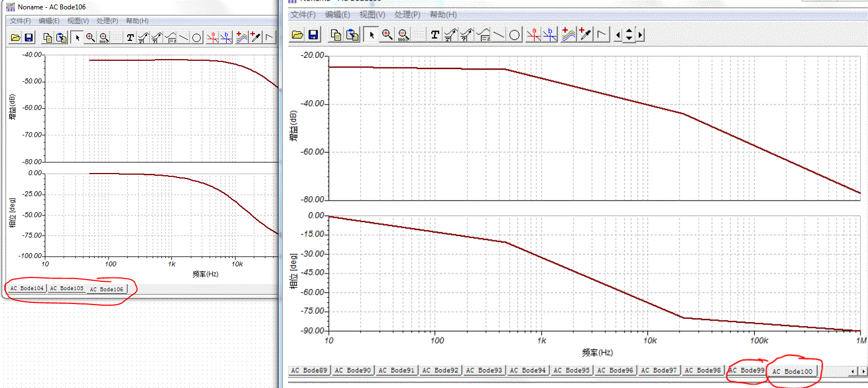Click add-curve icon in Bode106 window
This screenshot has height=388, width=868.
242,38
